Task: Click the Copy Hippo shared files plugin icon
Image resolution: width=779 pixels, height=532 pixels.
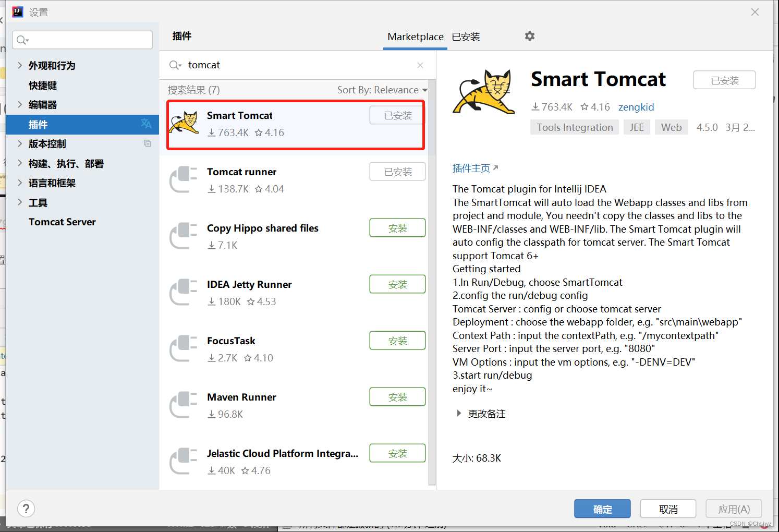Action: [x=184, y=236]
